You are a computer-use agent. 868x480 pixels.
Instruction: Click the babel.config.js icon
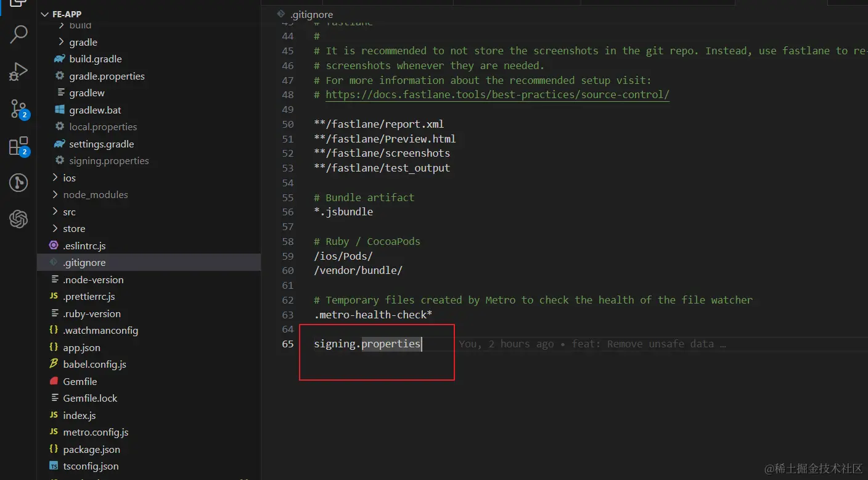tap(54, 364)
